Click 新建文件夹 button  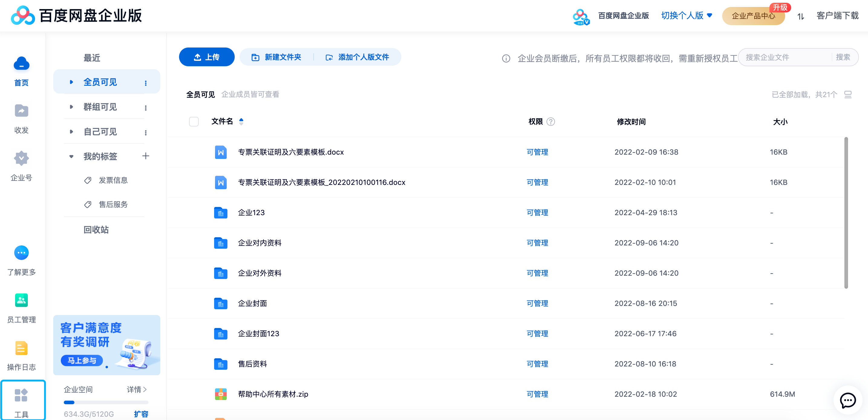pyautogui.click(x=277, y=57)
